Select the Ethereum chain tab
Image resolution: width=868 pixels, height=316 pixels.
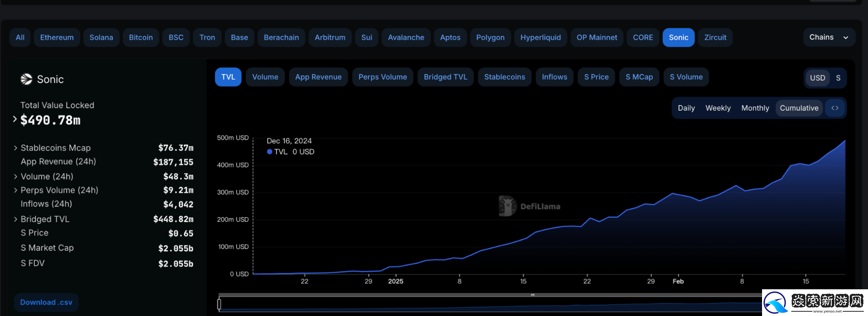(x=57, y=38)
